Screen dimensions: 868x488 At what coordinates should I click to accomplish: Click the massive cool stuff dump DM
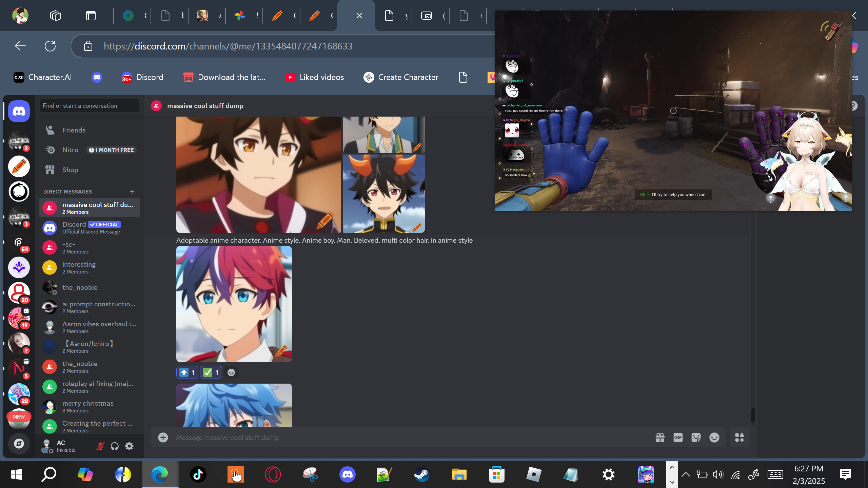click(x=90, y=208)
